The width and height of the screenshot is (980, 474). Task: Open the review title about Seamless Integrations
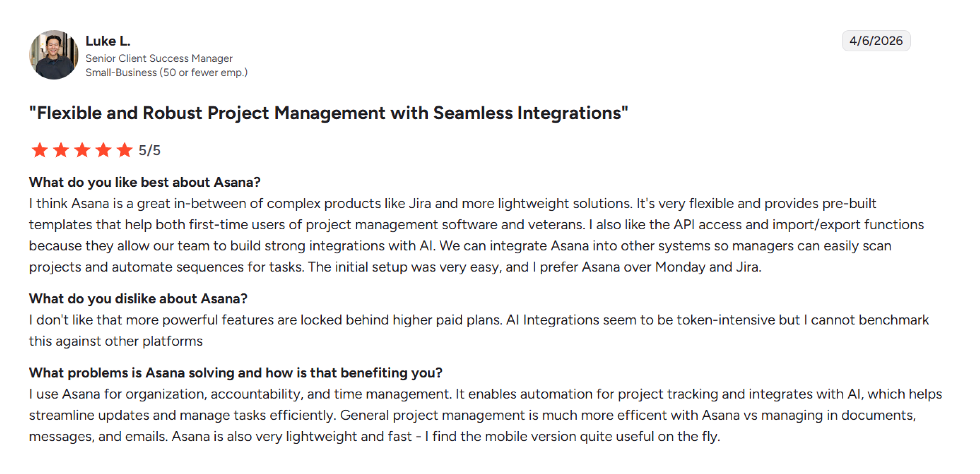tap(329, 113)
